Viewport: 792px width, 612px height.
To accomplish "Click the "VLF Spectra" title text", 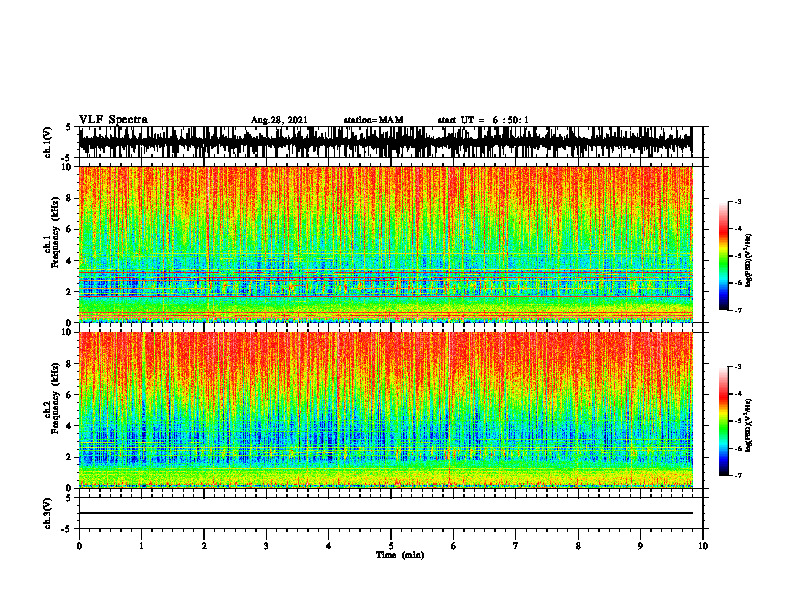I will click(x=113, y=120).
